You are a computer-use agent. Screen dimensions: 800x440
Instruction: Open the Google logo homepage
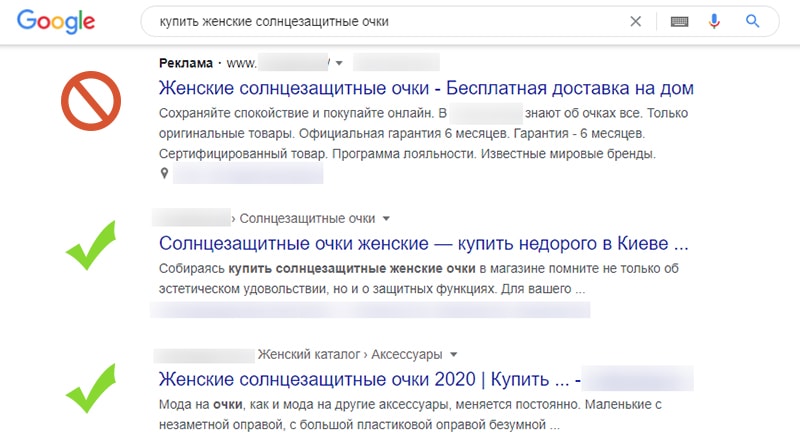56,22
